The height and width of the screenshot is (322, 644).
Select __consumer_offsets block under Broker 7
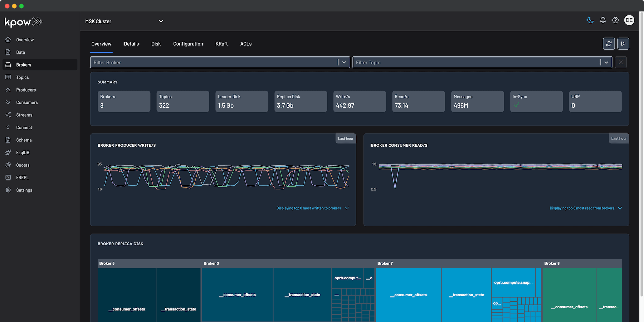click(409, 295)
